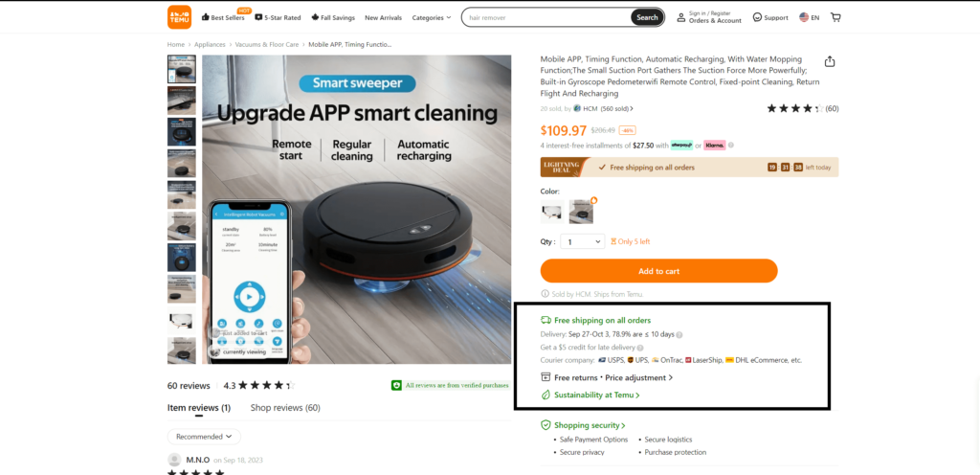This screenshot has width=980, height=475.
Task: Open the Best Sellers menu item
Action: 223,17
